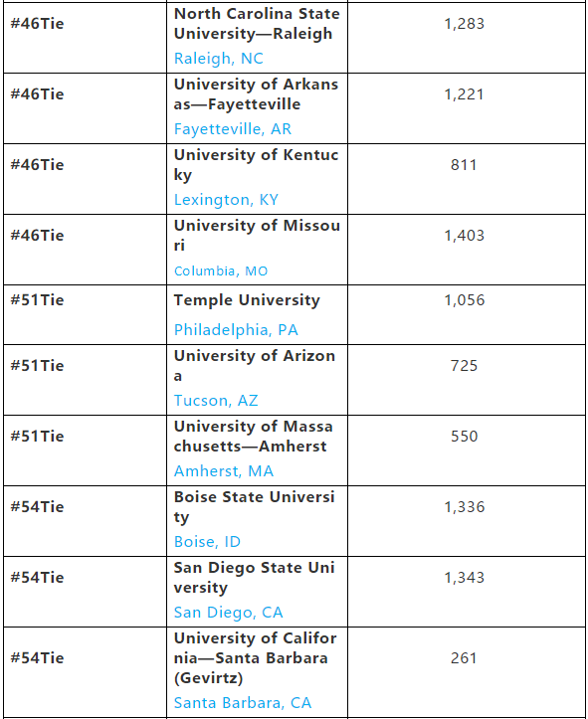588x719 pixels.
Task: Select the Columbia, MO link
Action: (221, 270)
